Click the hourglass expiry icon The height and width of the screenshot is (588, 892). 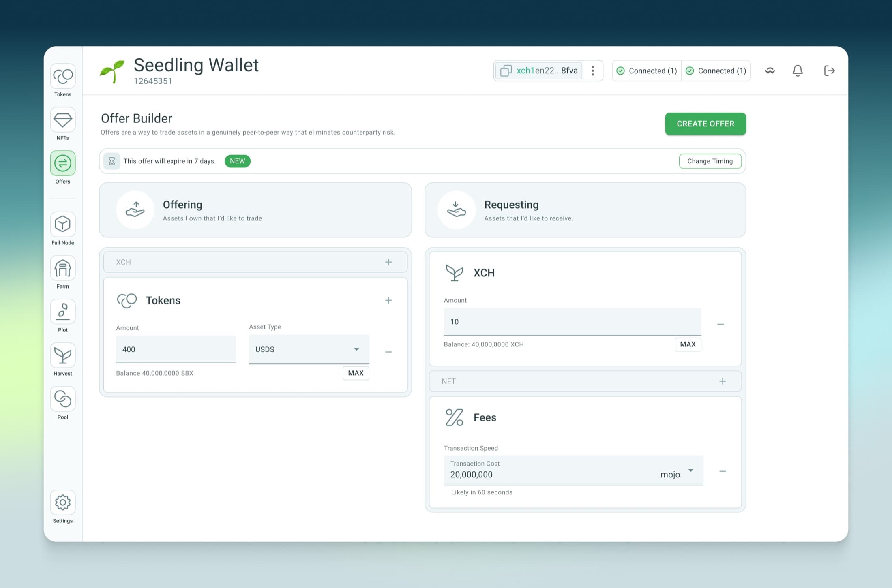[x=112, y=161]
